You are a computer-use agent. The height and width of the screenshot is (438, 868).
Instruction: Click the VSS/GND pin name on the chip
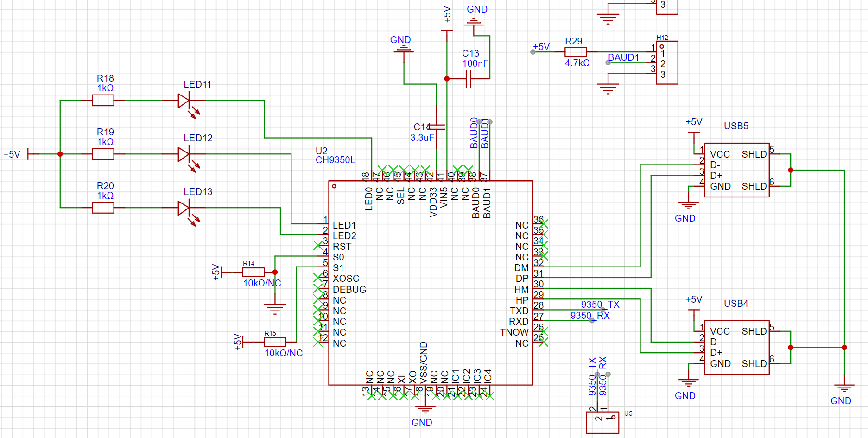pos(423,363)
